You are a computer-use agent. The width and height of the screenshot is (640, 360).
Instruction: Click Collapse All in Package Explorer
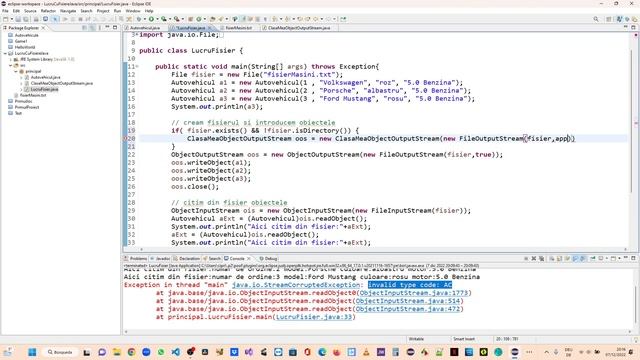click(84, 28)
